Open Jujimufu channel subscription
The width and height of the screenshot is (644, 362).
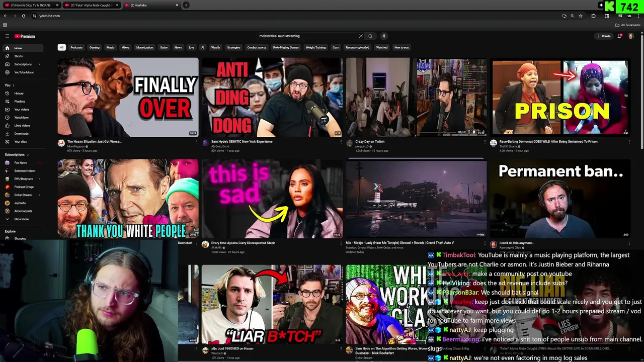click(23, 203)
